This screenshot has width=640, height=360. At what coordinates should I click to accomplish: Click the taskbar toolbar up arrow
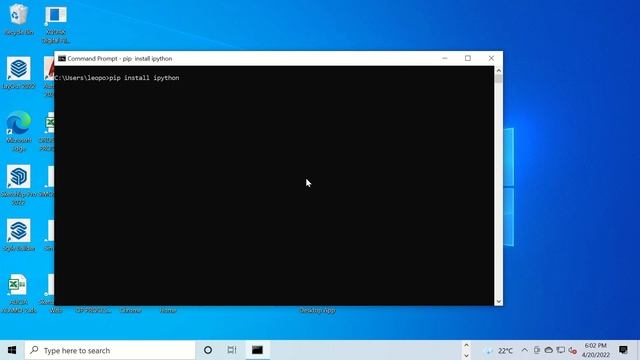point(466,345)
